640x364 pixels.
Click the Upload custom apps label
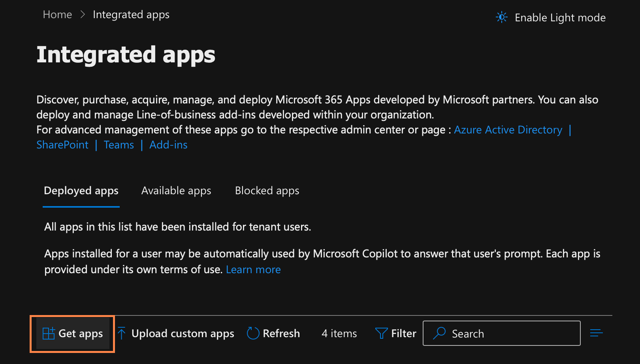(183, 334)
